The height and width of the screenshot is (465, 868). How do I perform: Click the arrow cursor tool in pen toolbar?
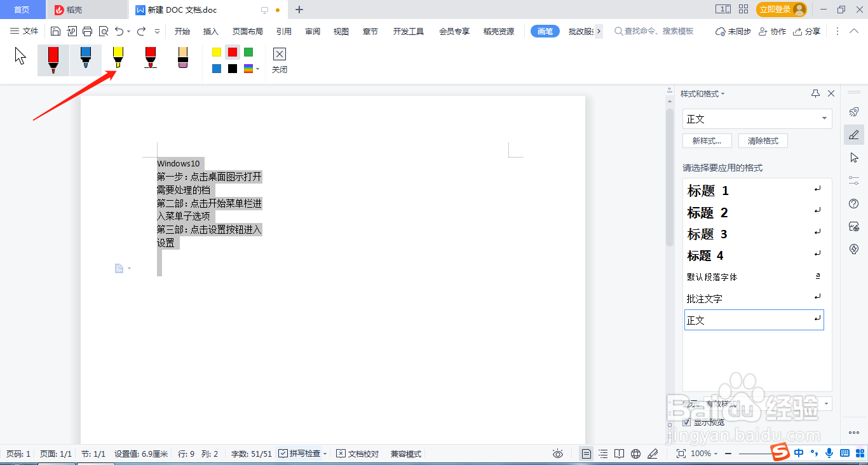19,57
